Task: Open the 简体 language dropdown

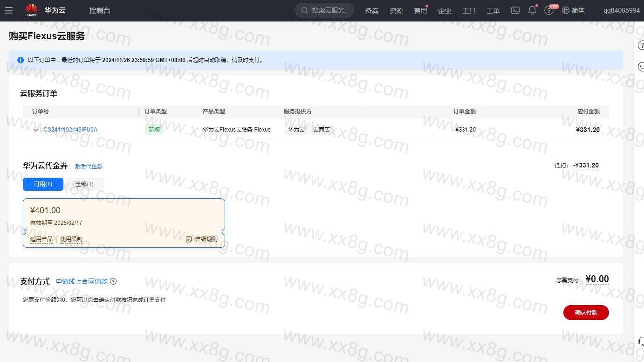Action: coord(578,10)
